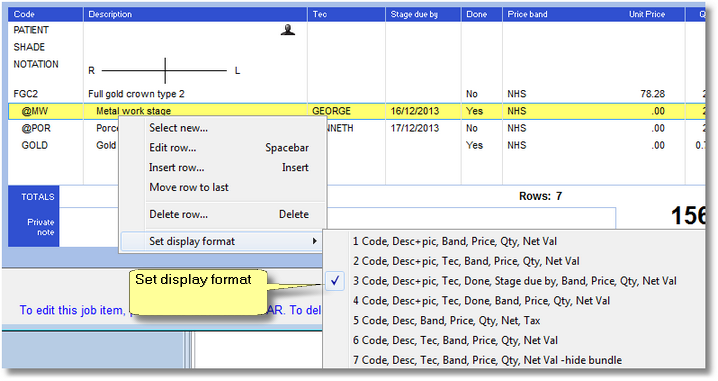Image resolution: width=718 pixels, height=381 pixels.
Task: Click NHS price band in FGC2 row
Action: pos(517,94)
